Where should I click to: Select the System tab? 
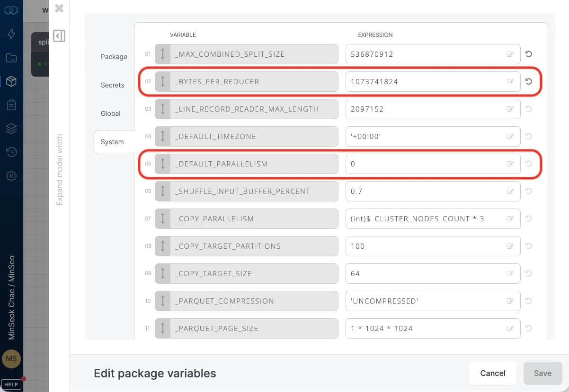pos(114,142)
